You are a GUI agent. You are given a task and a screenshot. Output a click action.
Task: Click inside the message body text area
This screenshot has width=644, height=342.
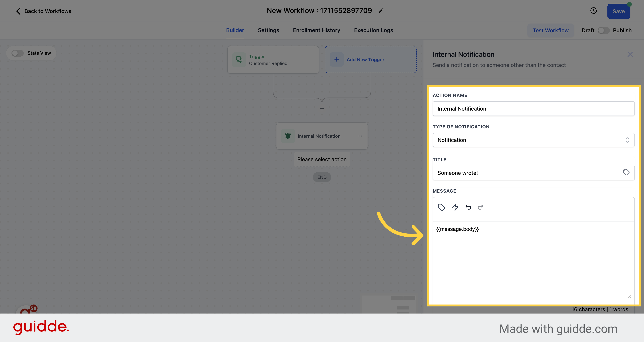point(534,261)
